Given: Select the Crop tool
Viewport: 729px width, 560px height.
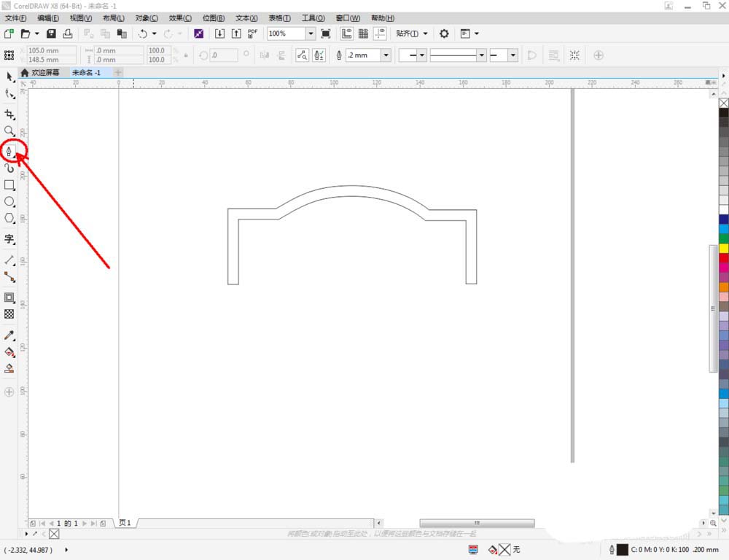Looking at the screenshot, I should [9, 114].
